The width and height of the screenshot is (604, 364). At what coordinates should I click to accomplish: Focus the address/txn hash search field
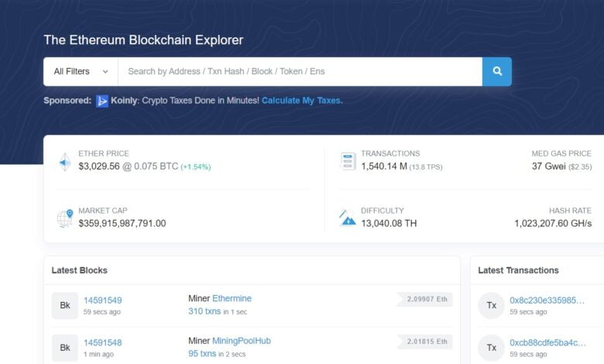click(300, 72)
